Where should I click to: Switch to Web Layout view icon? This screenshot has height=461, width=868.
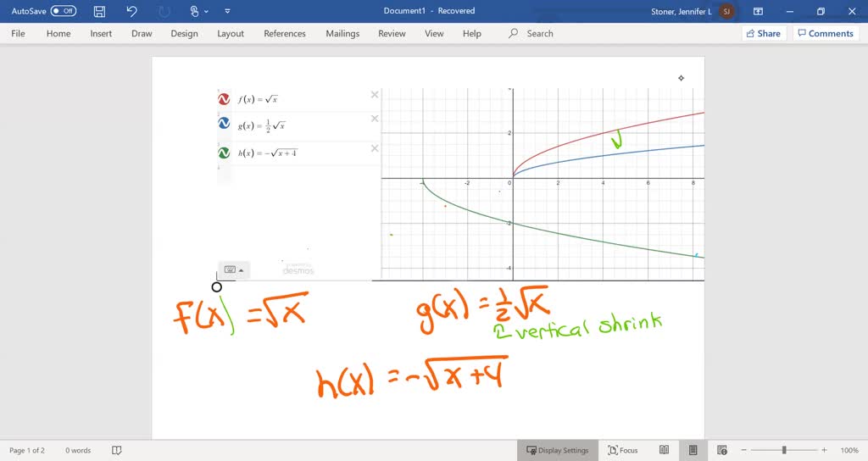(722, 450)
